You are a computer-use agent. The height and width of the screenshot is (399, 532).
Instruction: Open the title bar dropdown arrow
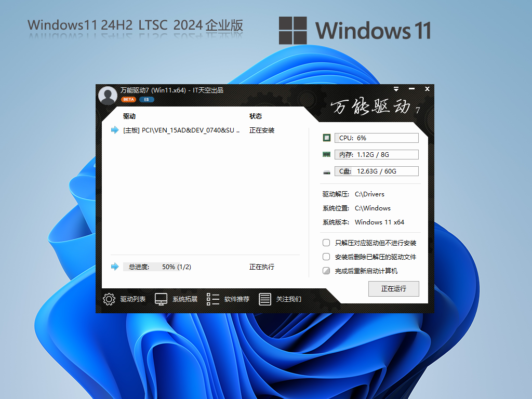coord(396,89)
